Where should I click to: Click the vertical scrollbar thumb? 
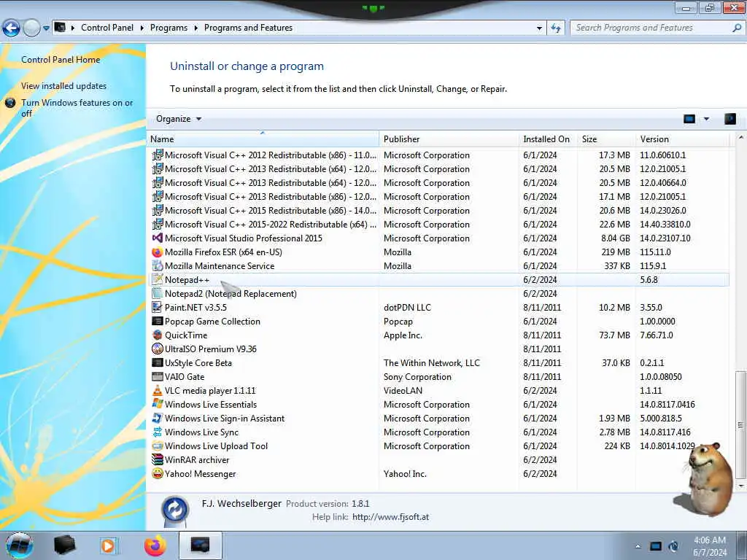coord(740,425)
